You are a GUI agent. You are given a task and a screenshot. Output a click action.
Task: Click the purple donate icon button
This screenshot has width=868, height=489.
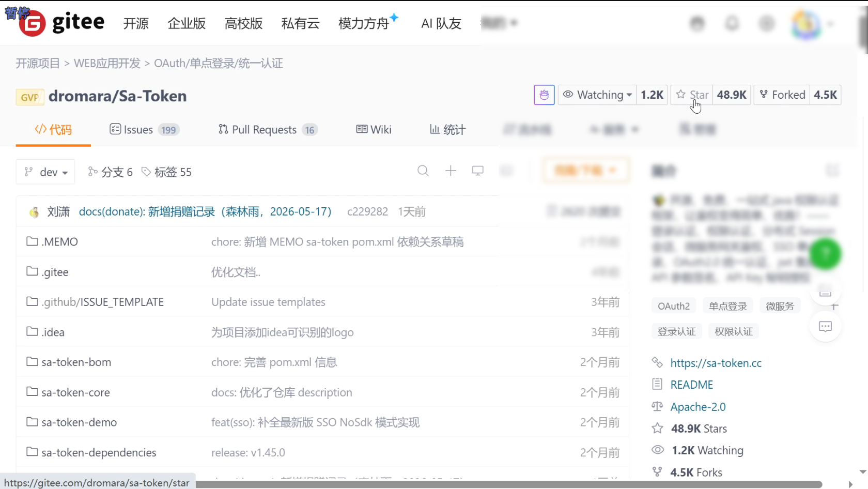544,95
